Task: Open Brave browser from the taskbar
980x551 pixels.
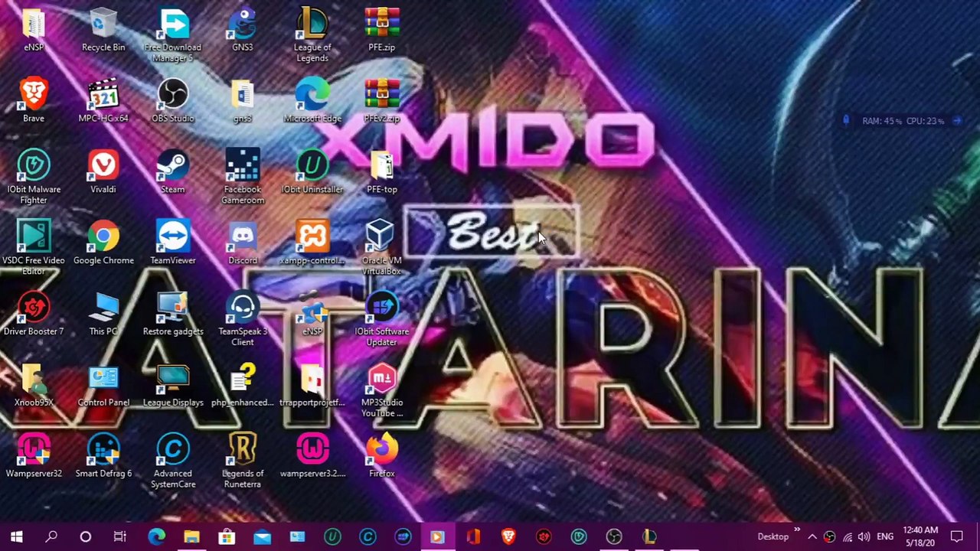Action: pos(508,536)
